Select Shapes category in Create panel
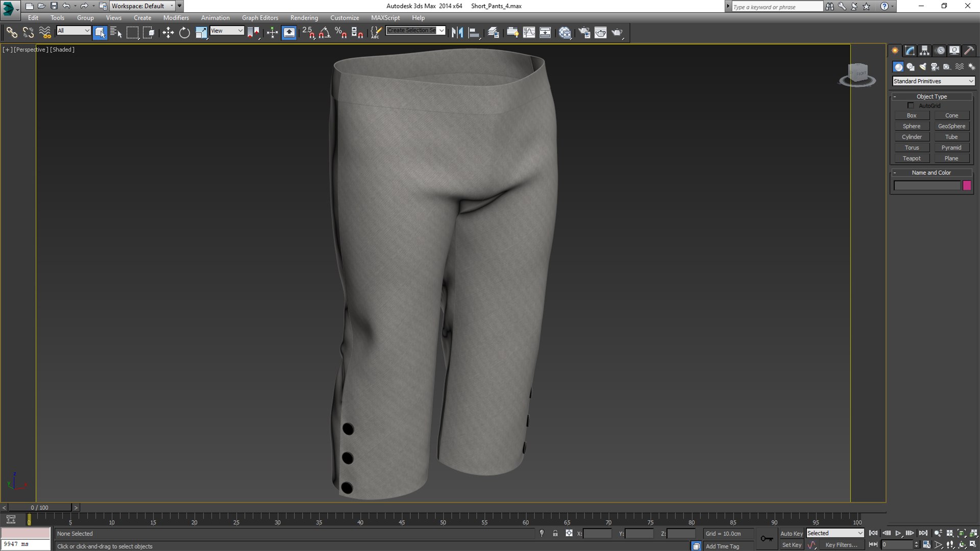This screenshot has height=551, width=980. pyautogui.click(x=911, y=67)
